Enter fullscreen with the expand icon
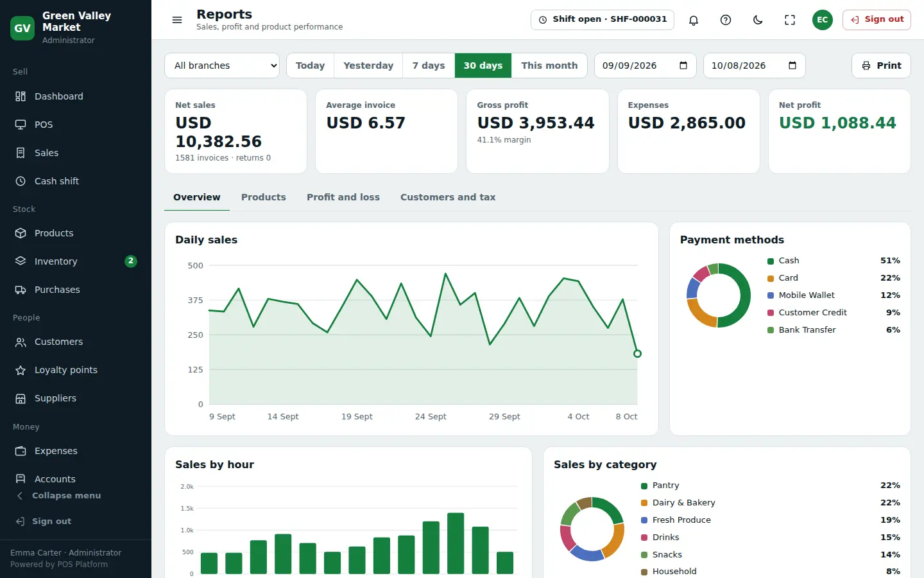This screenshot has height=578, width=924. pos(790,20)
